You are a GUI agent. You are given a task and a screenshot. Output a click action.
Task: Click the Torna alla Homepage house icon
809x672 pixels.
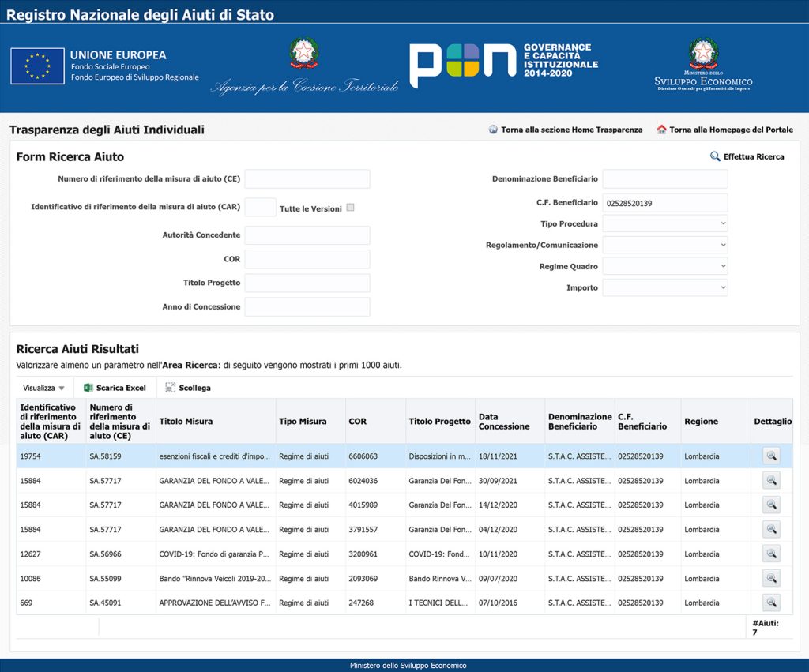pyautogui.click(x=661, y=130)
